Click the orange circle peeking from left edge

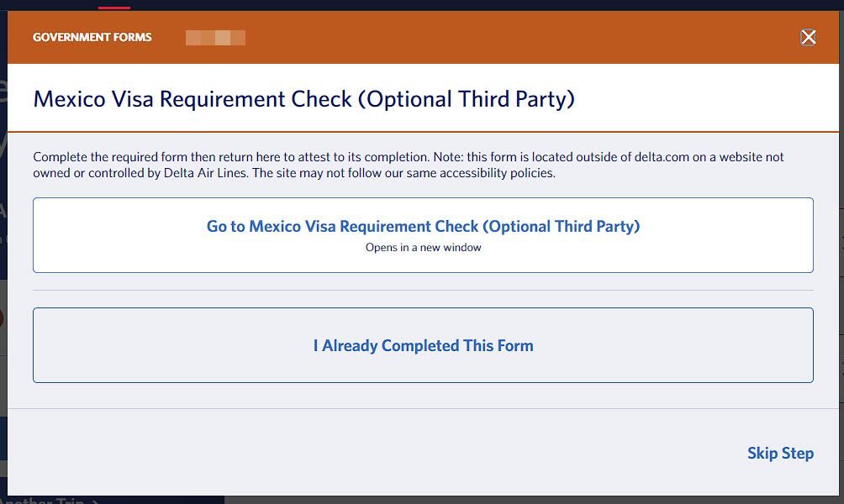click(x=3, y=319)
